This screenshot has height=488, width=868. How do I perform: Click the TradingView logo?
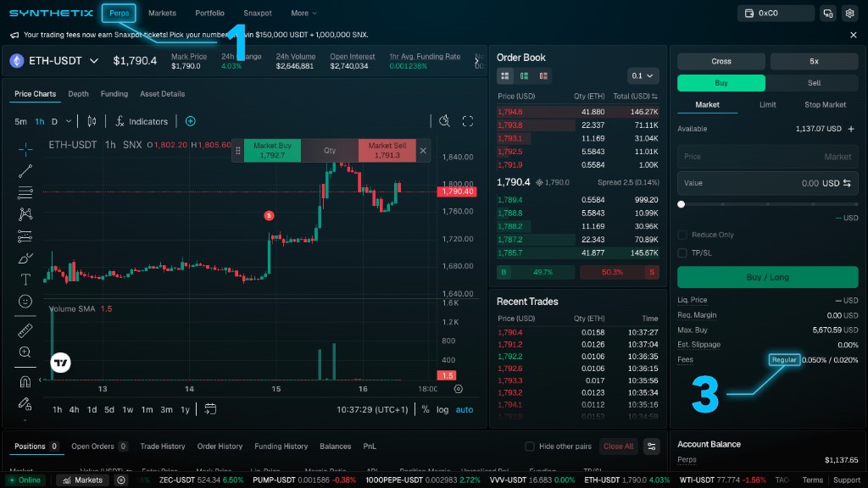(x=61, y=363)
